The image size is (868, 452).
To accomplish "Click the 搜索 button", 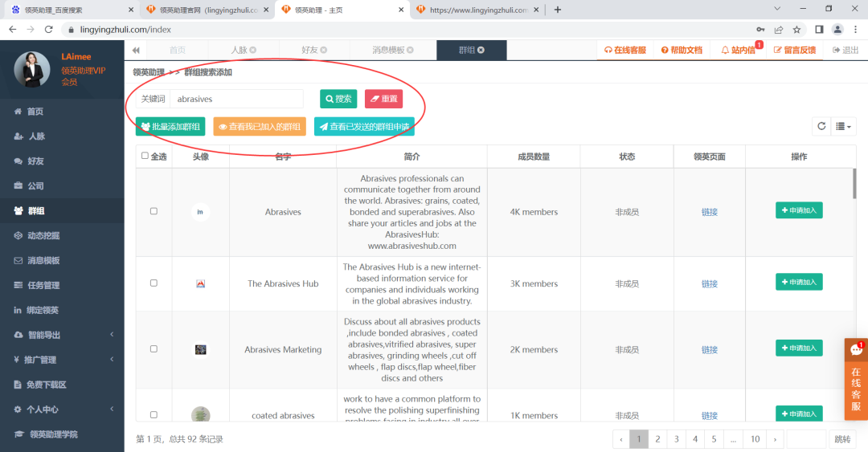I will point(338,99).
